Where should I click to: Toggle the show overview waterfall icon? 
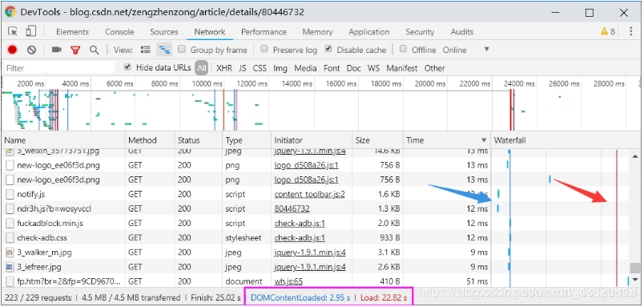click(x=164, y=50)
